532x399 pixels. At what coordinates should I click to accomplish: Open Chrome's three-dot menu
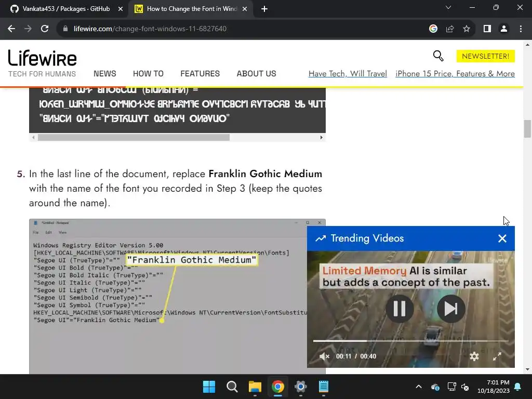pos(521,29)
